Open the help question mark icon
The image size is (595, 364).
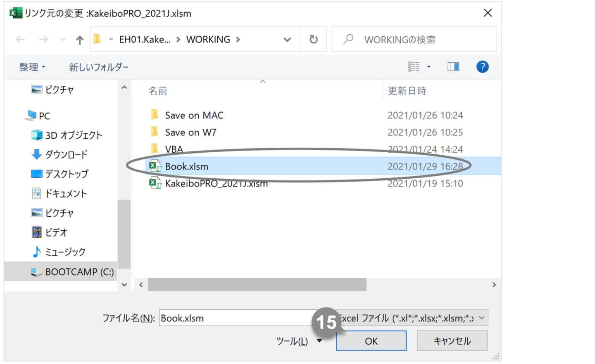coord(482,66)
